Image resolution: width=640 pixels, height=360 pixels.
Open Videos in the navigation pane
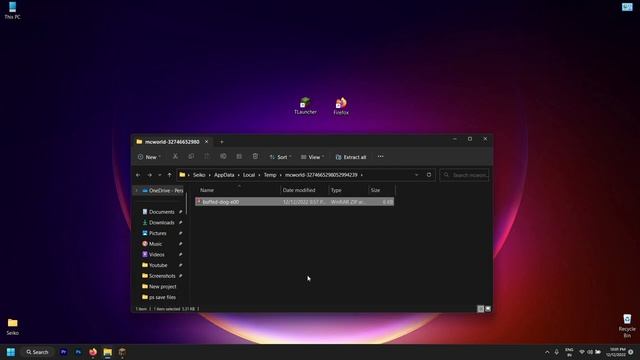click(x=153, y=254)
